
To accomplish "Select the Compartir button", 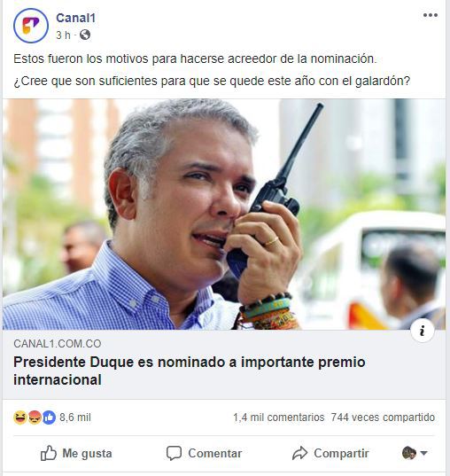I will (x=330, y=453).
